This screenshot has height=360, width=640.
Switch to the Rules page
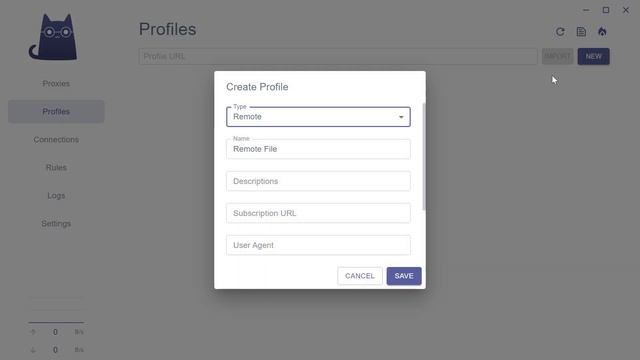point(56,168)
